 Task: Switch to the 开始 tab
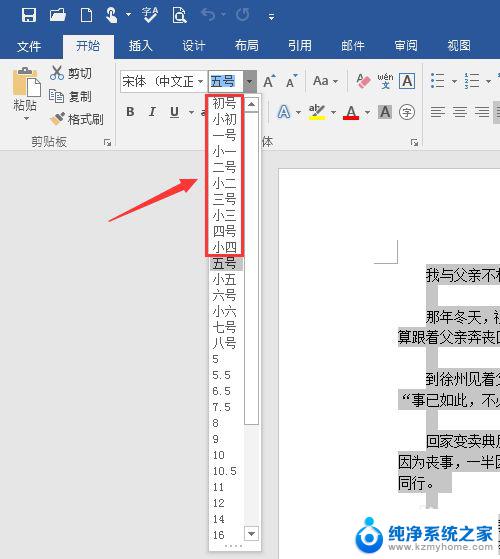88,46
